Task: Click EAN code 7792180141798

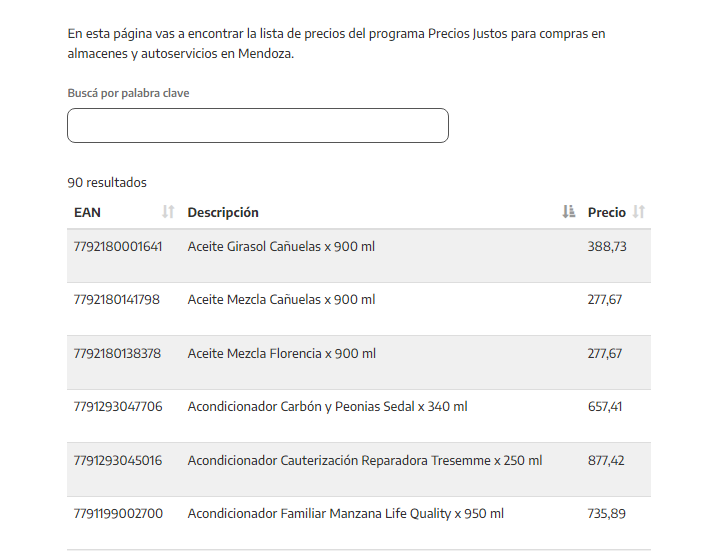Action: pos(117,299)
